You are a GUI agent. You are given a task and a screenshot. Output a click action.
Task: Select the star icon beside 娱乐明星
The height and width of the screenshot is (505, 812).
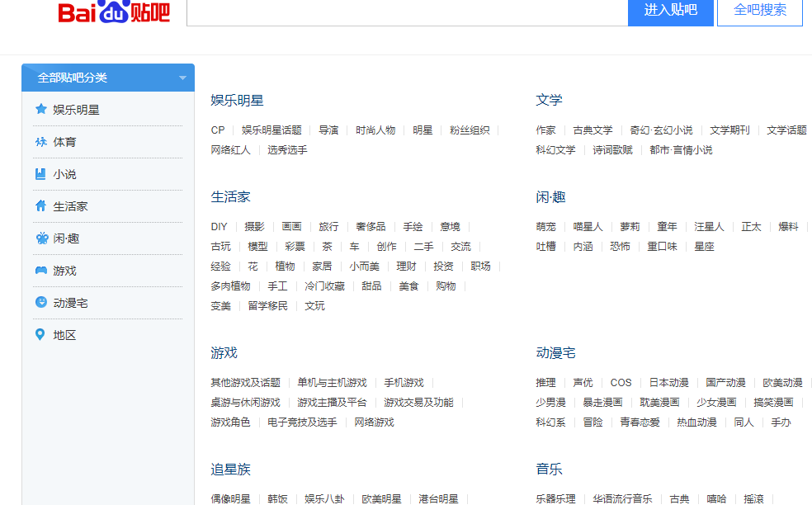point(40,108)
